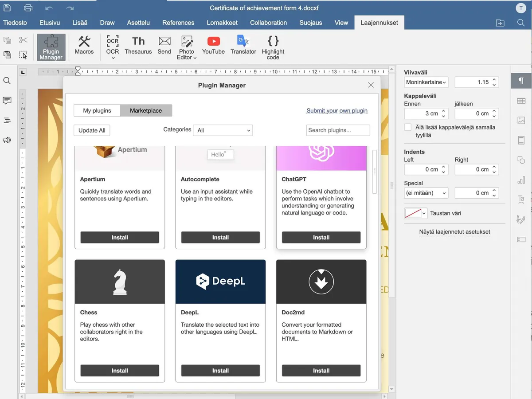Open the Comments panel in left sidebar
Viewport: 532px width, 399px height.
7,101
